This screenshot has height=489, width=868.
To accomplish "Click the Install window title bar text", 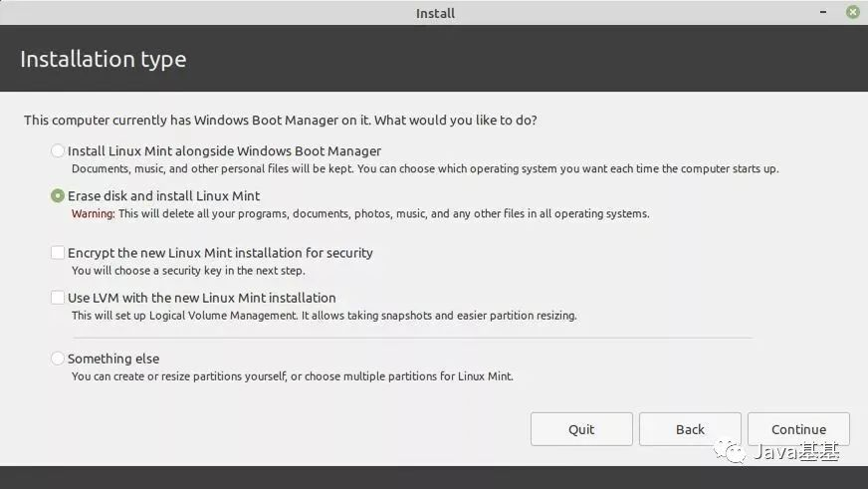I will pos(435,13).
